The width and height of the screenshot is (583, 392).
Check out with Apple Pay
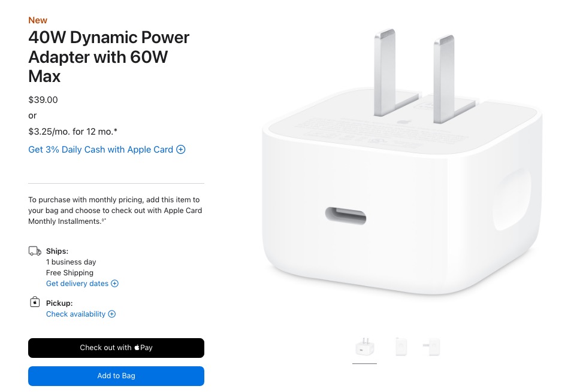pyautogui.click(x=116, y=348)
